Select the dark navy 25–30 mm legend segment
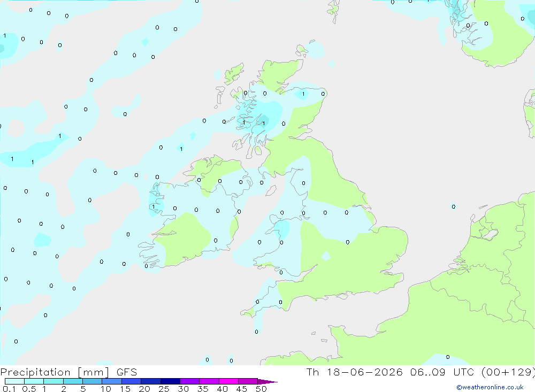The width and height of the screenshot is (535, 392). point(170,381)
